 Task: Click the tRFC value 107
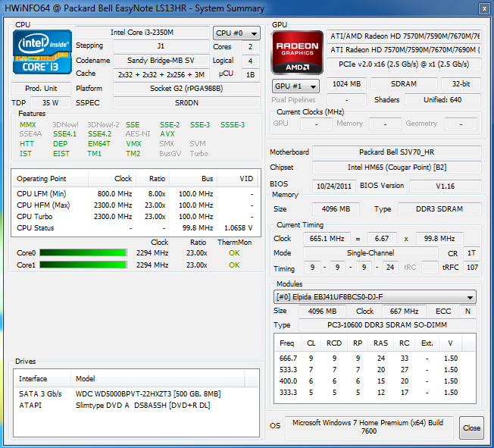click(472, 268)
